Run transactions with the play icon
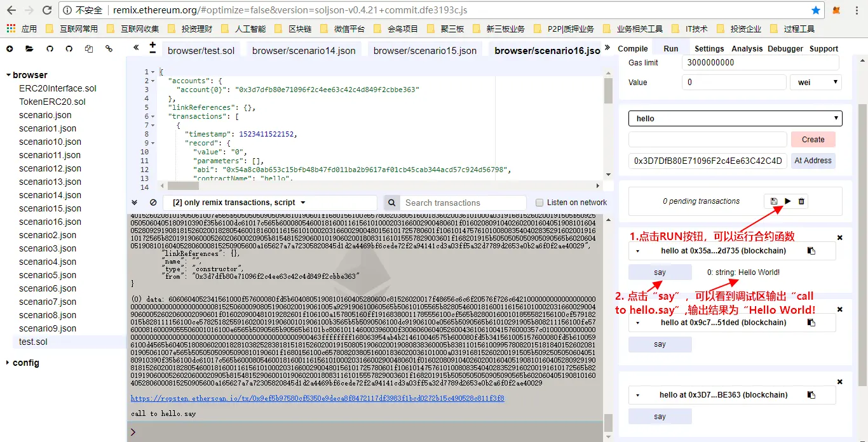Viewport: 868px width, 442px height. 788,201
